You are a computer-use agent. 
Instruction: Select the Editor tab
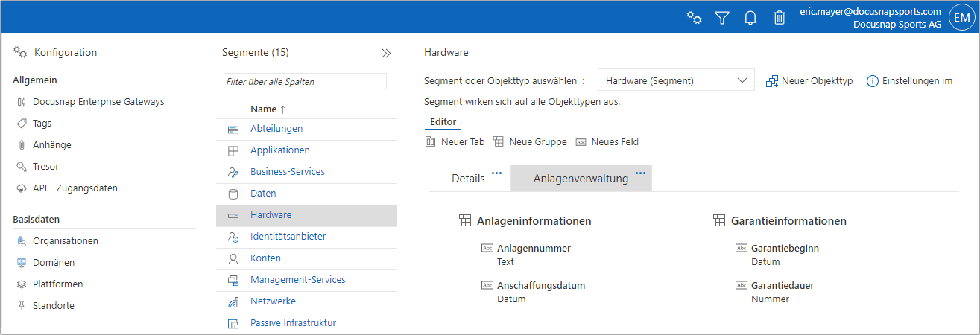443,122
